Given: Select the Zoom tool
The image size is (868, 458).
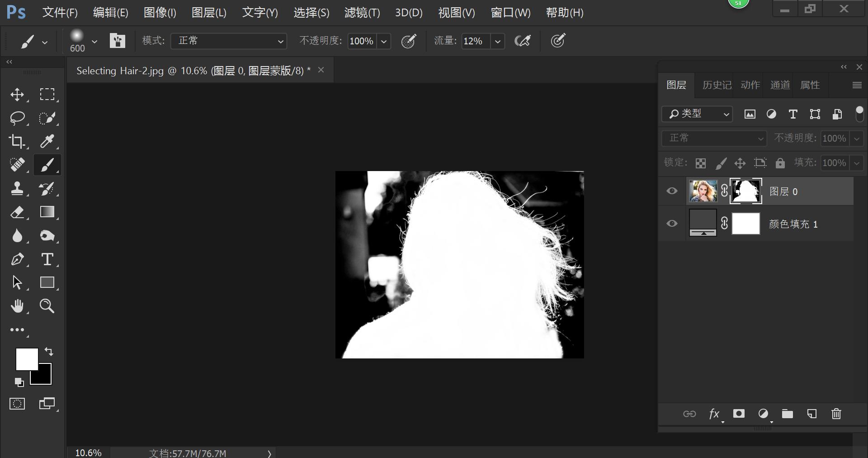Looking at the screenshot, I should click(x=47, y=306).
